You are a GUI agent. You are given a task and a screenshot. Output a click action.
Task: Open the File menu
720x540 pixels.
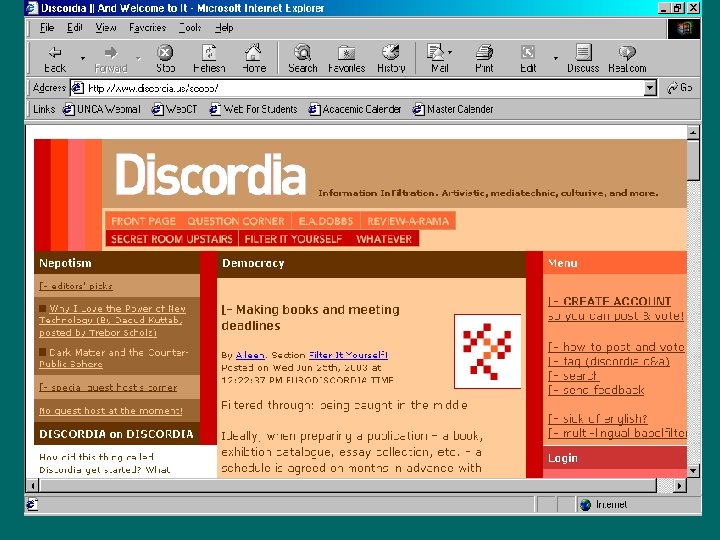pyautogui.click(x=47, y=28)
